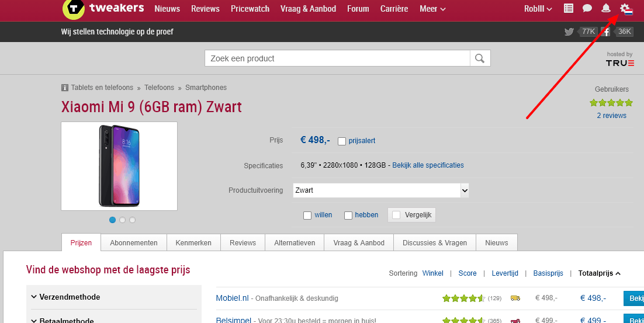The height and width of the screenshot is (323, 644).
Task: Click the 77K Twitter follower count
Action: coord(588,32)
